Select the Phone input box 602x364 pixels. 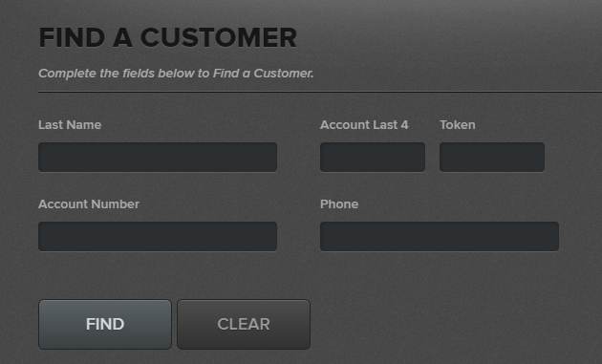point(440,237)
